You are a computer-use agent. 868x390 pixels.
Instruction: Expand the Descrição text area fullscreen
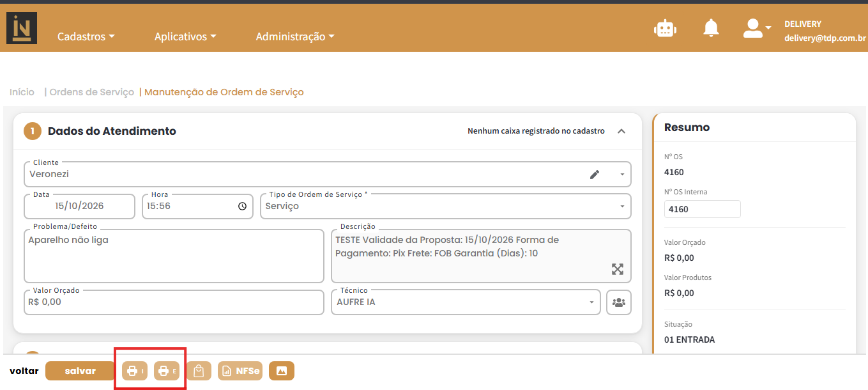click(617, 269)
